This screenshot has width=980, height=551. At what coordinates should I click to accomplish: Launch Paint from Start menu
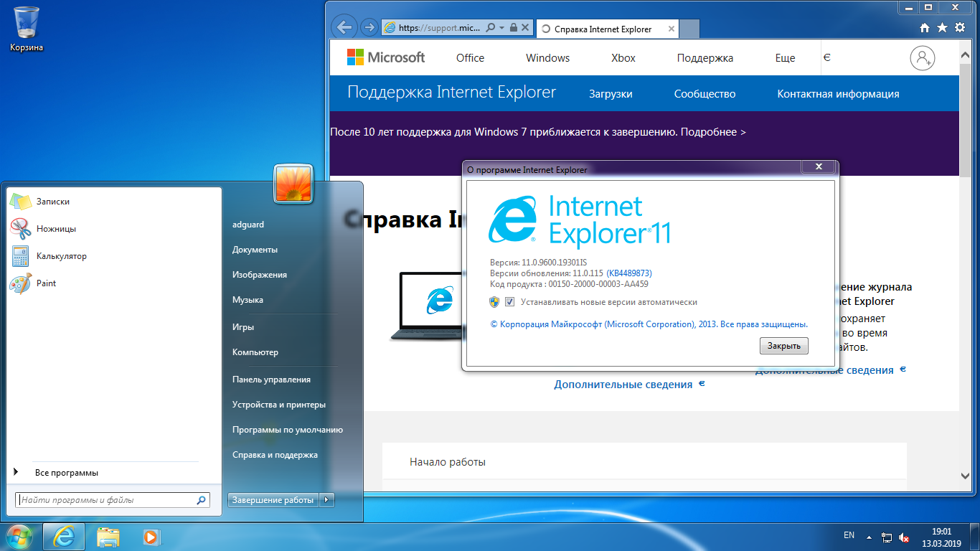tap(115, 283)
